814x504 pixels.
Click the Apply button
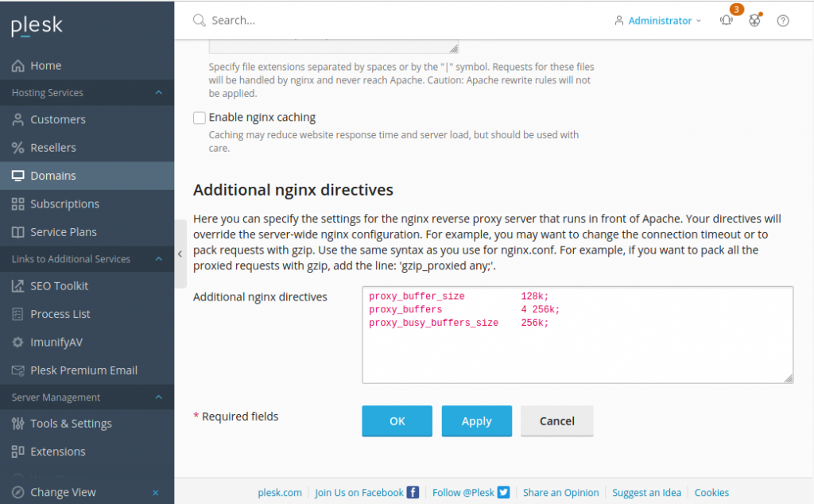pyautogui.click(x=476, y=421)
